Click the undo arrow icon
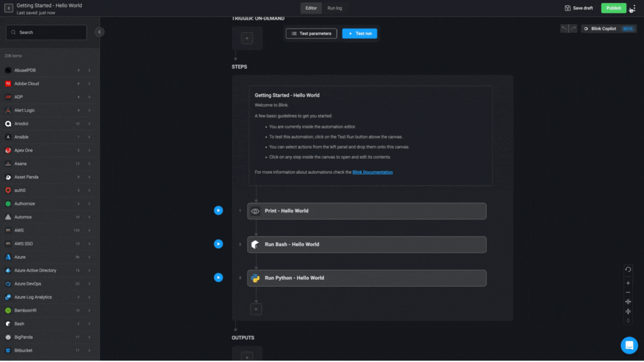This screenshot has width=644, height=362. tap(564, 28)
